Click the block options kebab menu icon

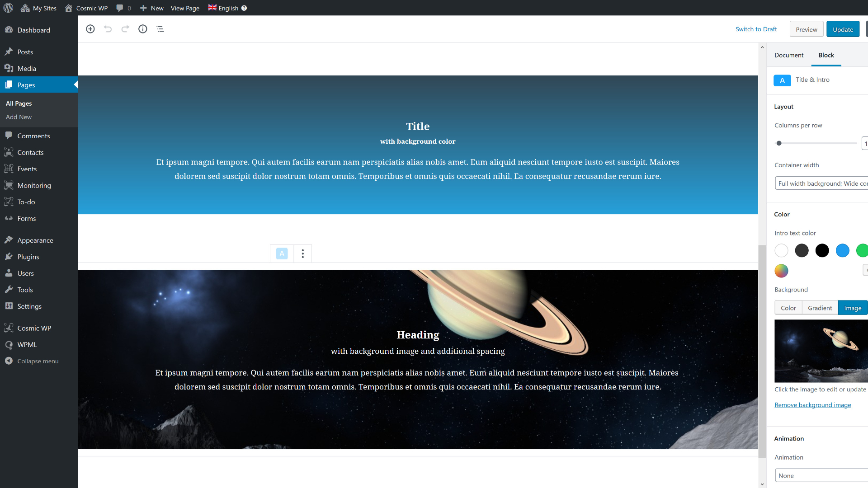click(303, 253)
